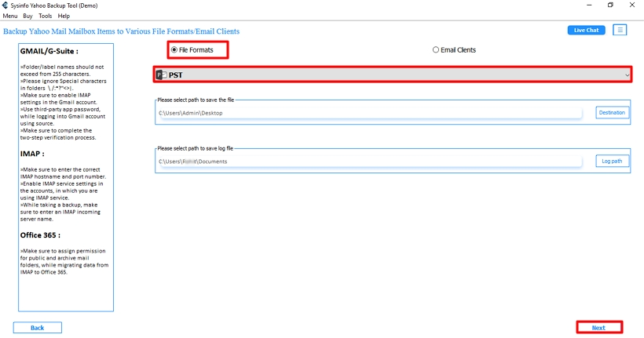Click 'Please select path to save log file' label

[x=195, y=148]
